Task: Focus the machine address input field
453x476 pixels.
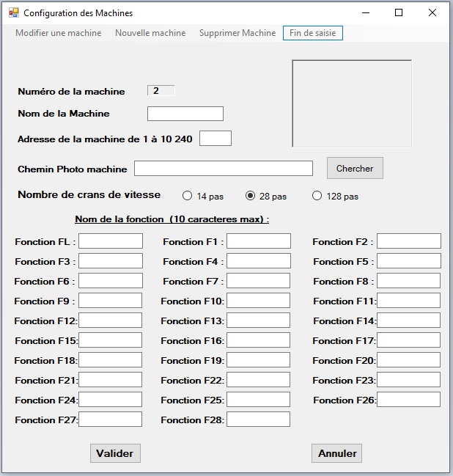Action: pyautogui.click(x=216, y=139)
